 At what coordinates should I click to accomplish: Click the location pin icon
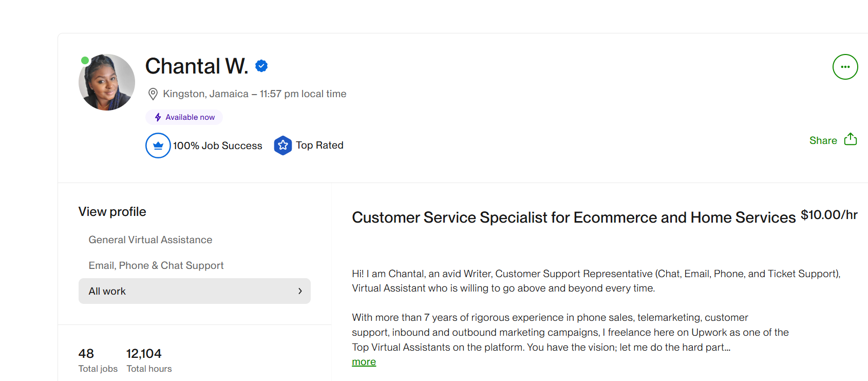point(153,94)
